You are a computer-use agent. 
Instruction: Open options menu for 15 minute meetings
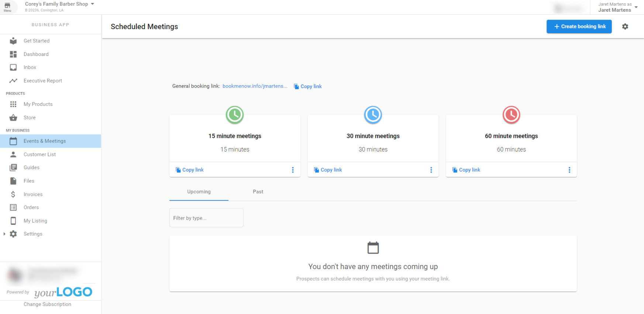(293, 170)
